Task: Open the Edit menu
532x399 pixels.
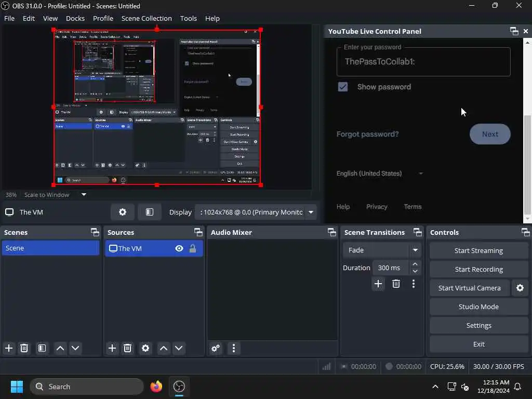Action: point(29,18)
